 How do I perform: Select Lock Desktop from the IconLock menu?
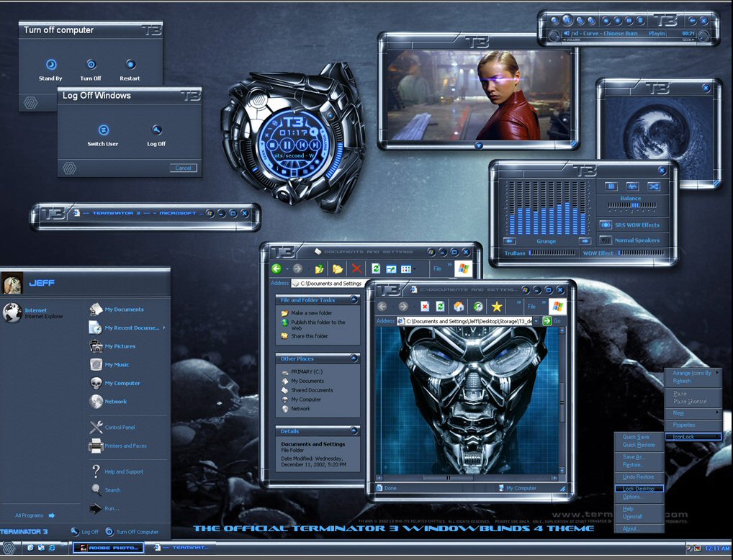pyautogui.click(x=639, y=487)
